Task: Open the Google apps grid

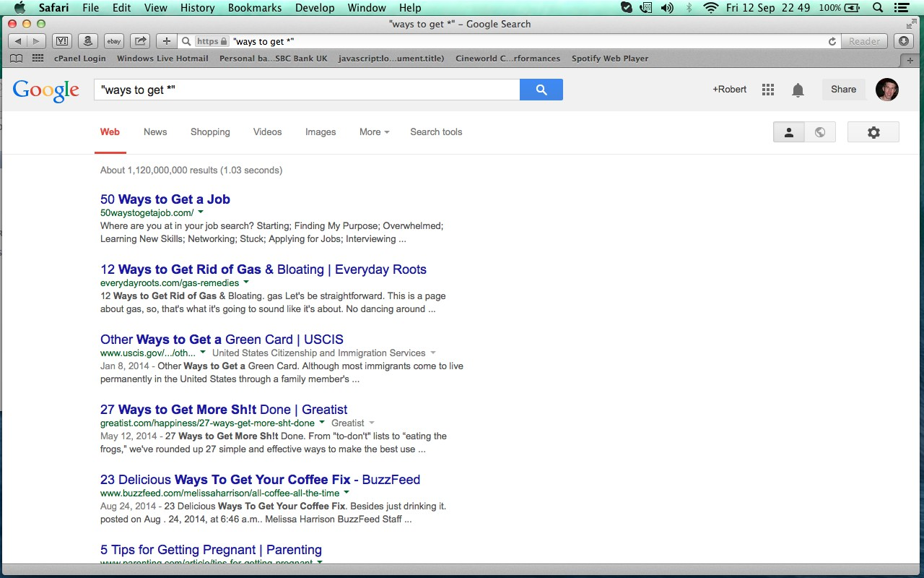Action: pyautogui.click(x=768, y=90)
